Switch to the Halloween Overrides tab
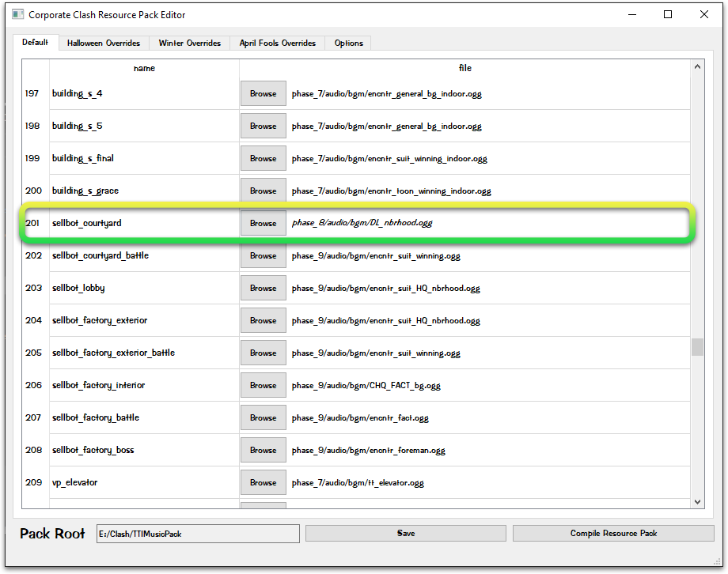The width and height of the screenshot is (728, 574). [x=104, y=43]
